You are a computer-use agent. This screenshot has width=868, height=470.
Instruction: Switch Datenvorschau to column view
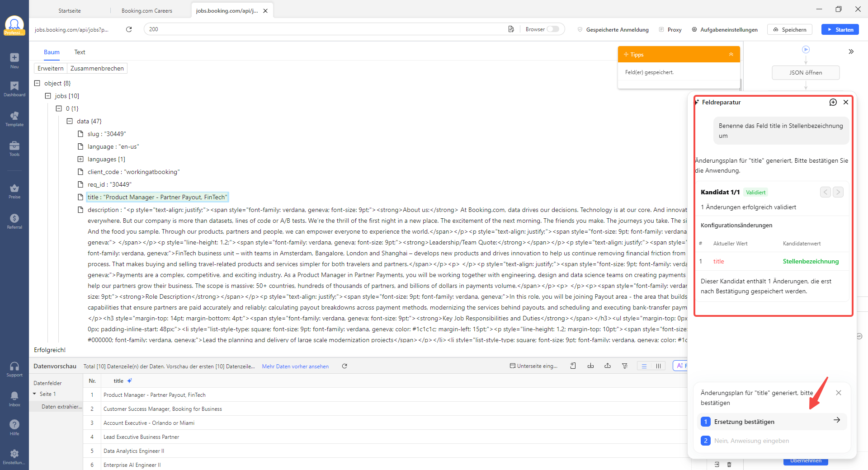(658, 366)
